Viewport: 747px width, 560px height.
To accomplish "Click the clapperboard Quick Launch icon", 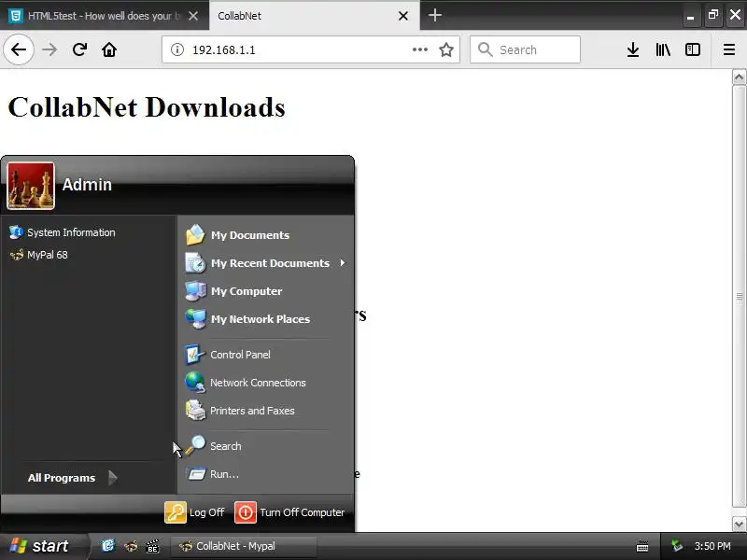I will 152,546.
